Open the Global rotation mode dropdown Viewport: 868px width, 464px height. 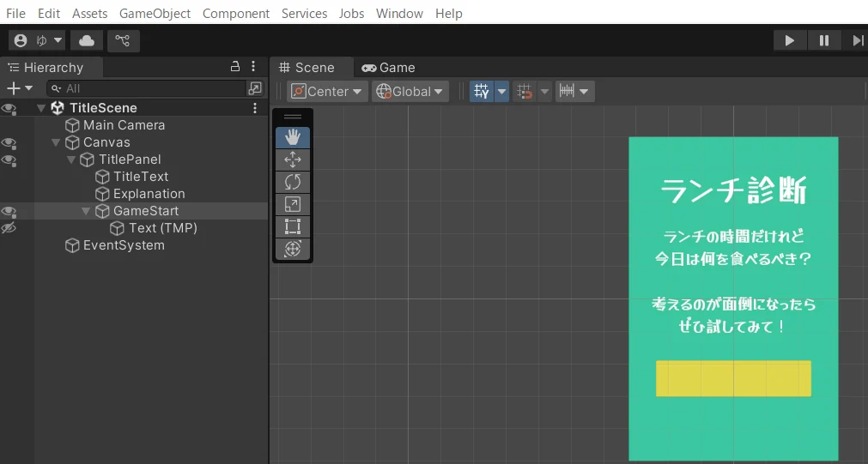410,91
